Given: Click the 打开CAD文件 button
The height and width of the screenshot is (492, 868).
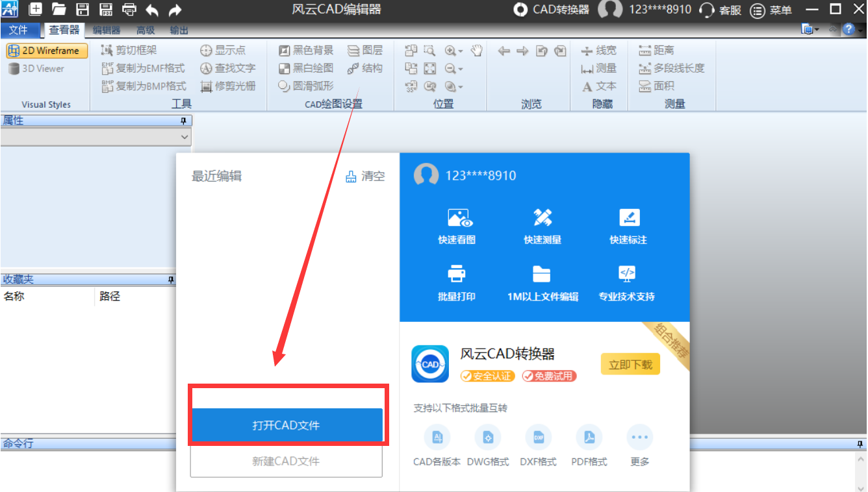Looking at the screenshot, I should pos(286,425).
